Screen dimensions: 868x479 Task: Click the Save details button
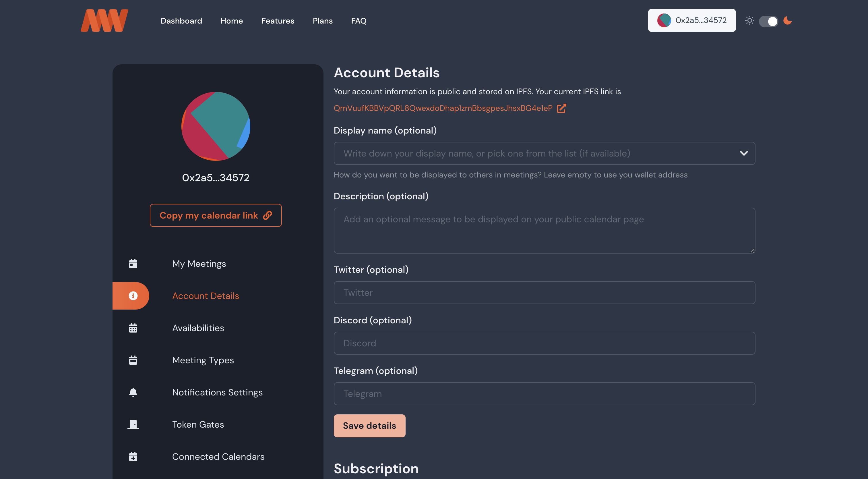coord(369,426)
